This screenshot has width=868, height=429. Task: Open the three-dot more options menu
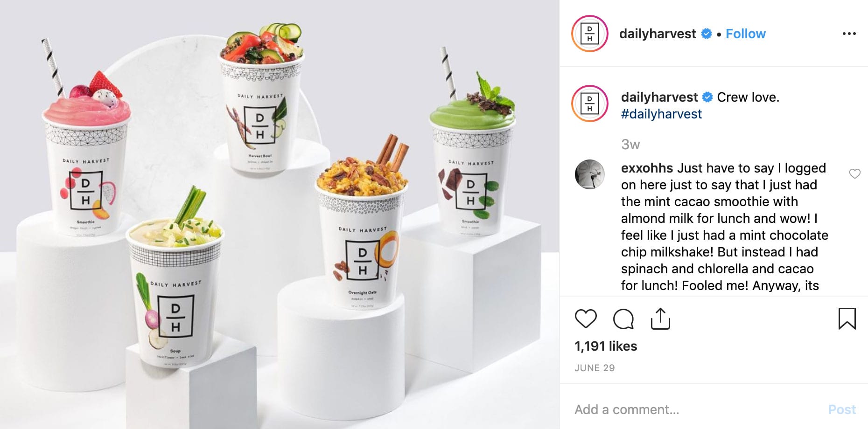[849, 34]
